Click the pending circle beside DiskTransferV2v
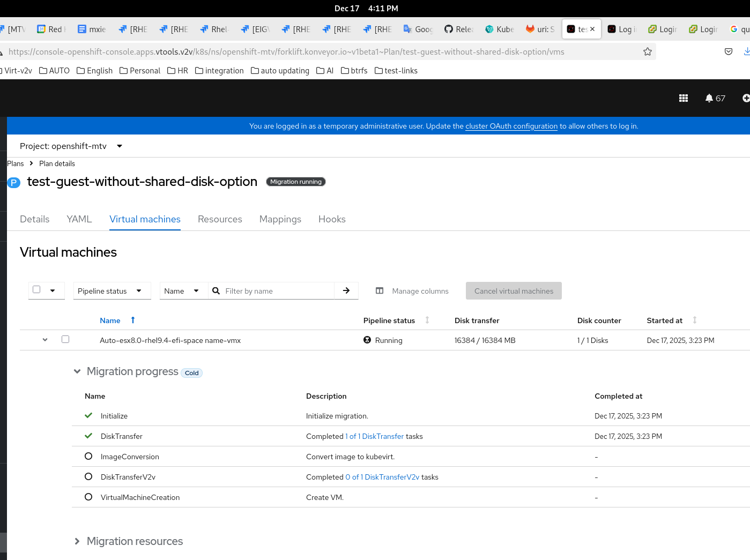Image resolution: width=750 pixels, height=560 pixels. tap(88, 476)
